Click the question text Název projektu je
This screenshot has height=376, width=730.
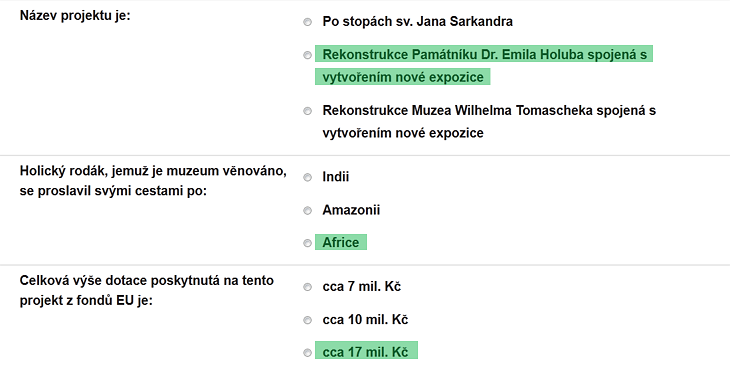tap(75, 16)
